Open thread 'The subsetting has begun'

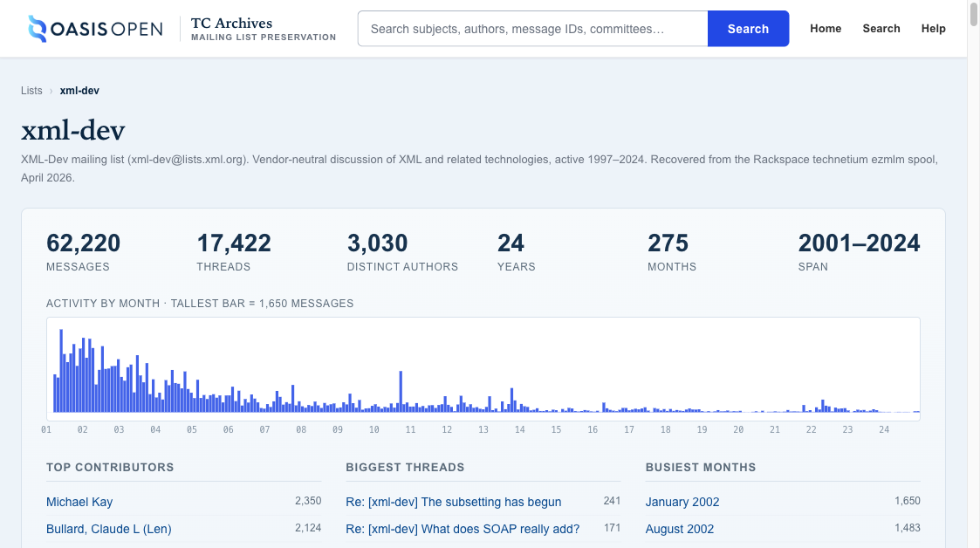click(x=454, y=502)
